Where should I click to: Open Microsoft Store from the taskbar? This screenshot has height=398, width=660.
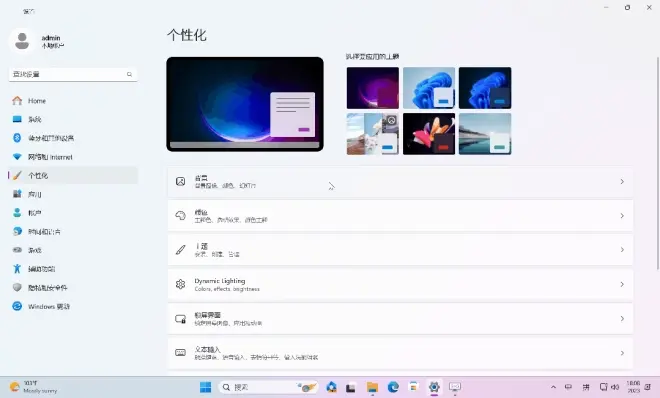413,387
